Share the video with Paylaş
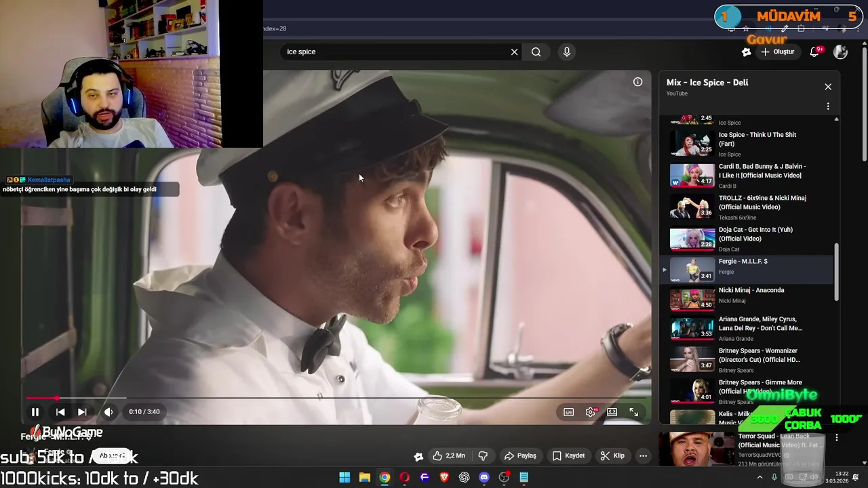This screenshot has width=868, height=488. click(520, 455)
